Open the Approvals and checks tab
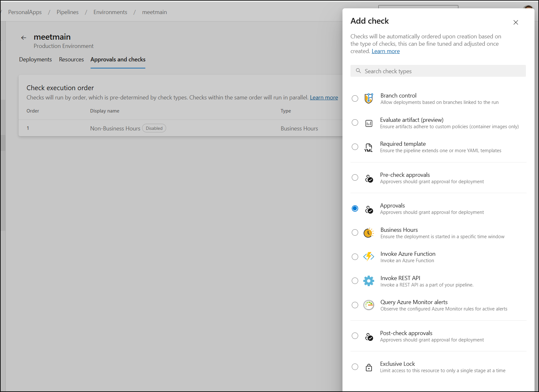 tap(118, 59)
